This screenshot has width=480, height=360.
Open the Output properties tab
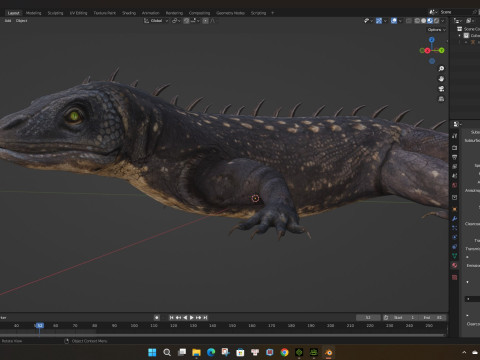[454, 157]
